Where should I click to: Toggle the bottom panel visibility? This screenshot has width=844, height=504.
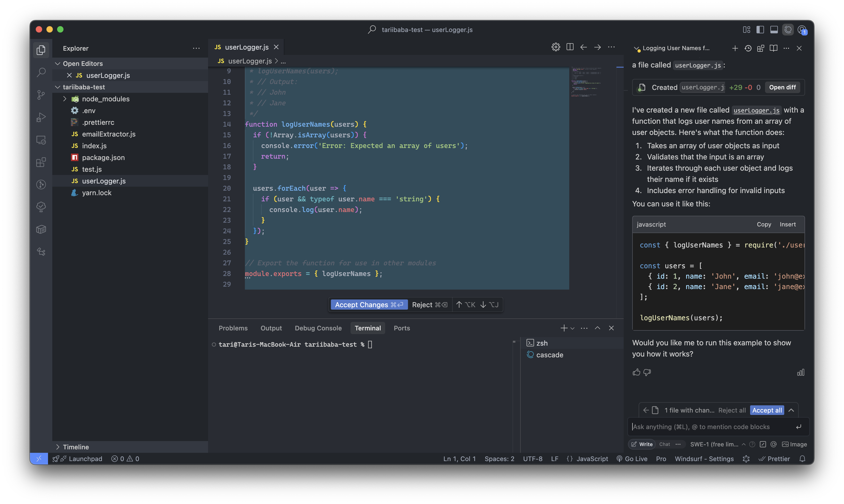point(774,30)
